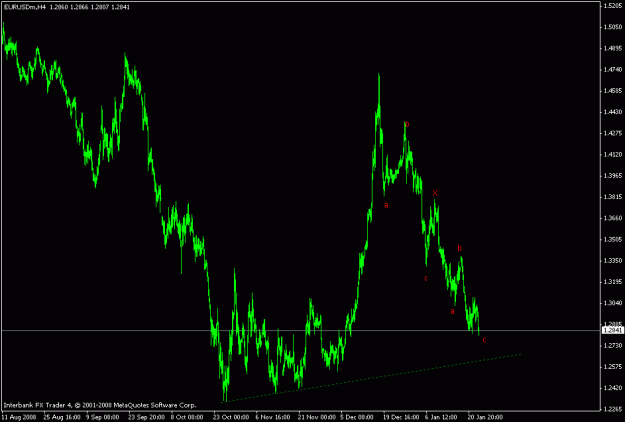Click the 23 Sep 20:00 time label

tap(146, 417)
